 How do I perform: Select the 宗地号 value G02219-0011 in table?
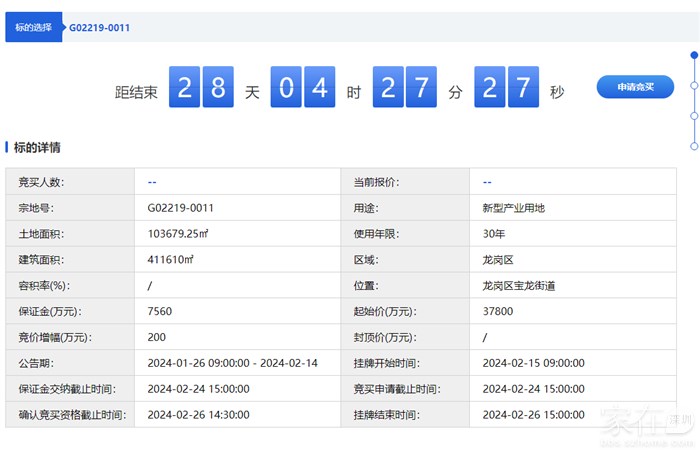(181, 208)
